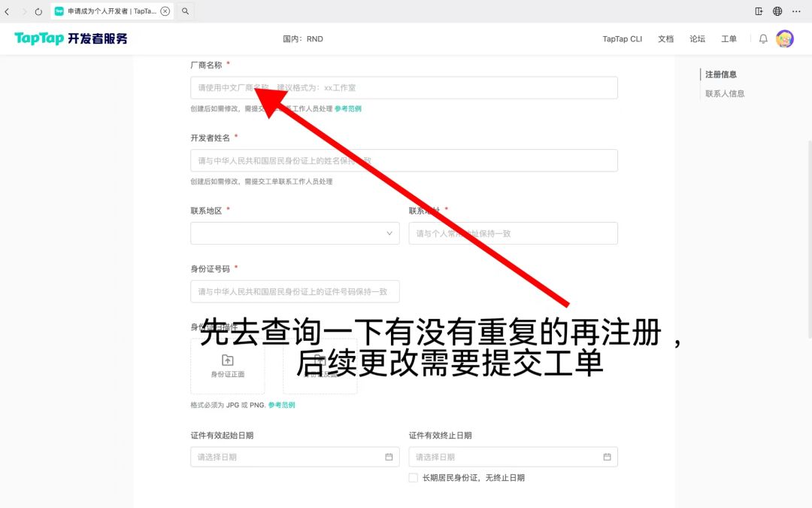Open 参考范例 link for ID photo format
This screenshot has height=508, width=812.
pyautogui.click(x=282, y=406)
